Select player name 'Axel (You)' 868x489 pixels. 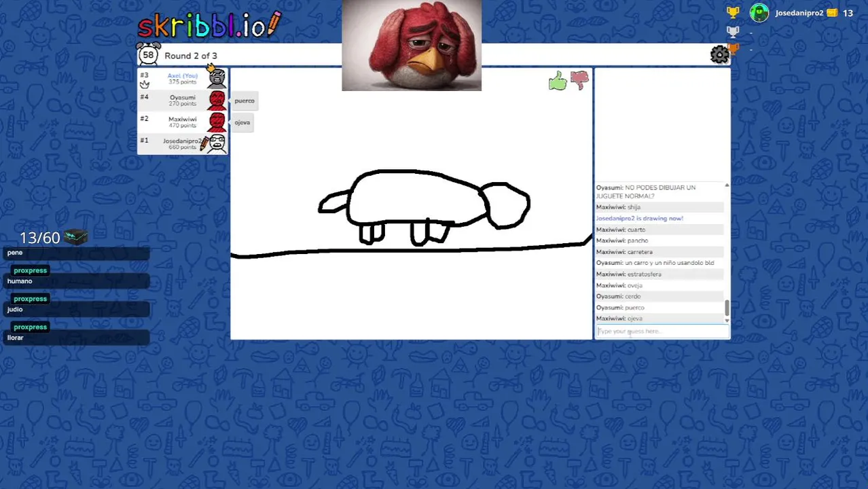[x=182, y=75]
